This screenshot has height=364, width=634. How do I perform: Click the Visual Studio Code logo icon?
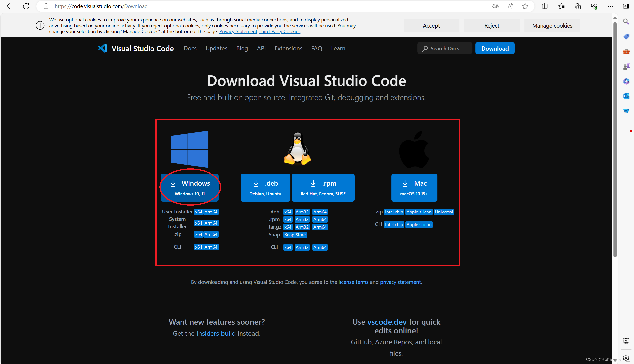102,48
